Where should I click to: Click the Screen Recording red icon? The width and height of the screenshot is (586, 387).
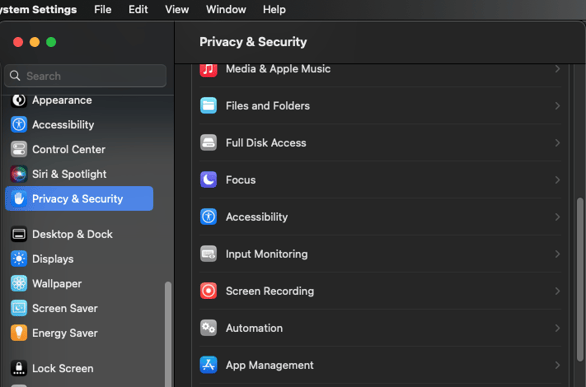[x=208, y=291]
